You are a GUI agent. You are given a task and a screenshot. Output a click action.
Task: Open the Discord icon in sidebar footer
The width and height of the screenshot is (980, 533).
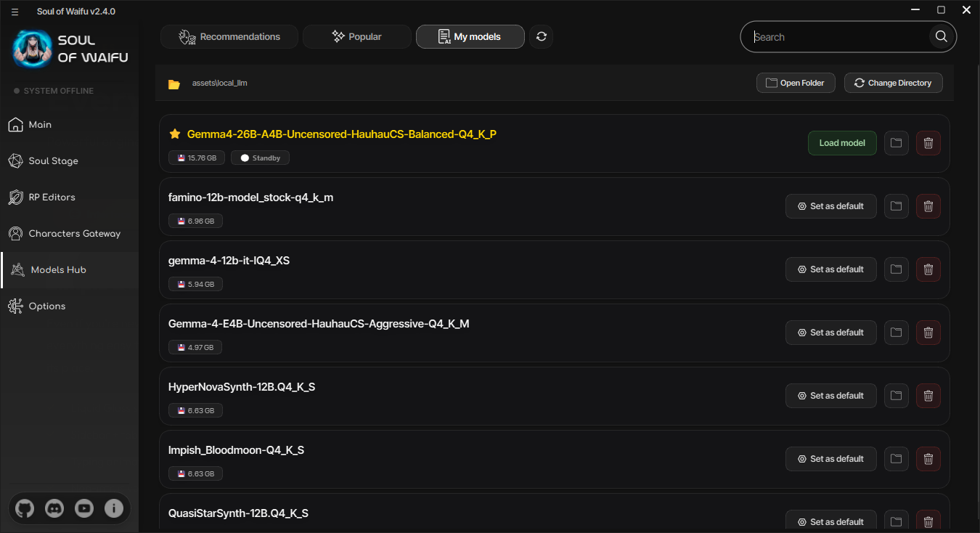point(54,508)
